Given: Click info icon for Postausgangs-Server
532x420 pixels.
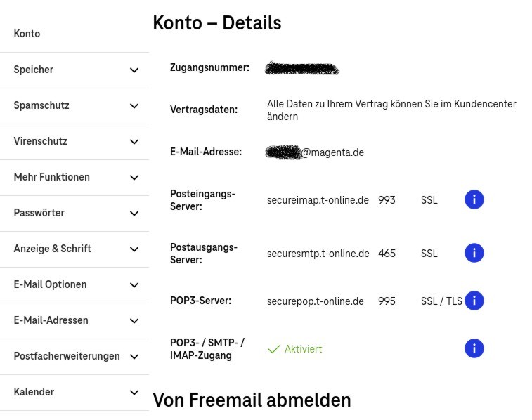Looking at the screenshot, I should (x=474, y=253).
